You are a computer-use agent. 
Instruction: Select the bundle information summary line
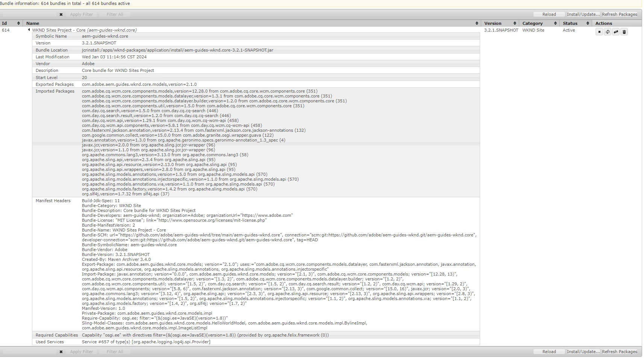point(65,3)
